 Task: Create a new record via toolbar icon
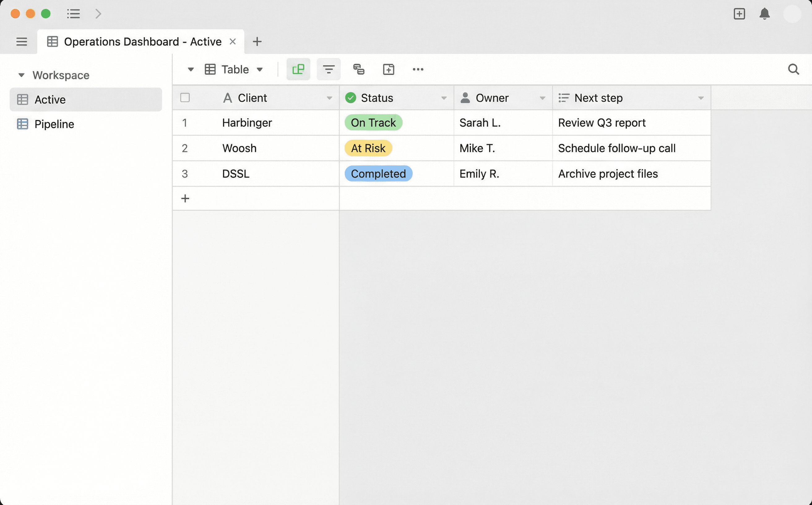click(388, 69)
